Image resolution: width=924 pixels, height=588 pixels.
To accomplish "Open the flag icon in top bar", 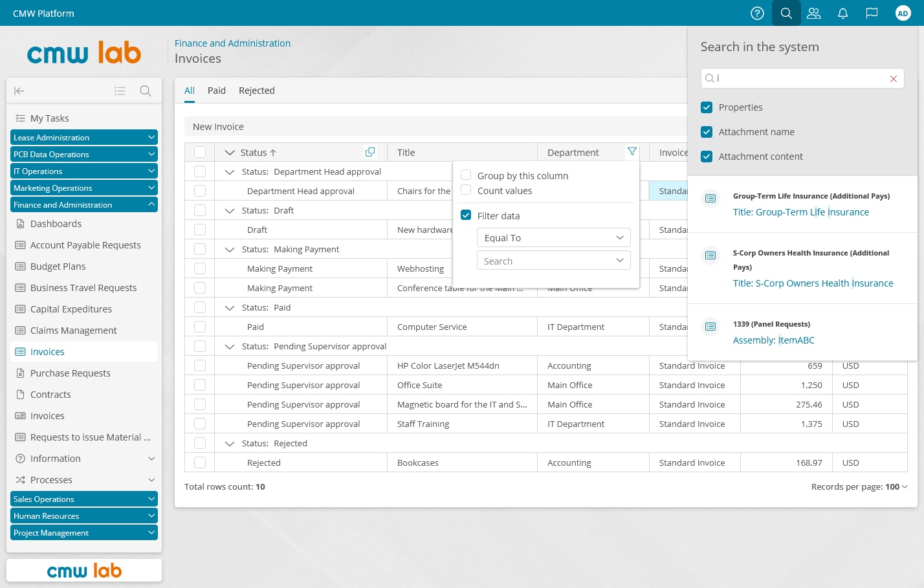I will pyautogui.click(x=872, y=13).
